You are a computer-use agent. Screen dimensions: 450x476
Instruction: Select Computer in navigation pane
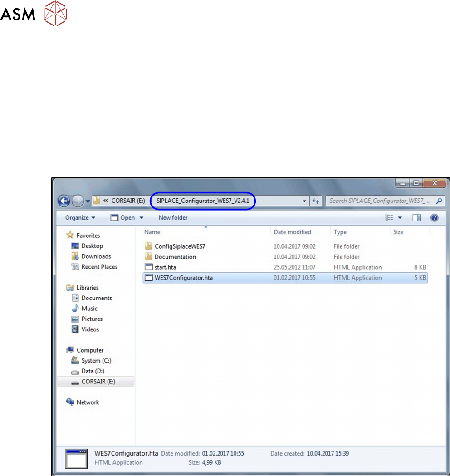click(90, 350)
